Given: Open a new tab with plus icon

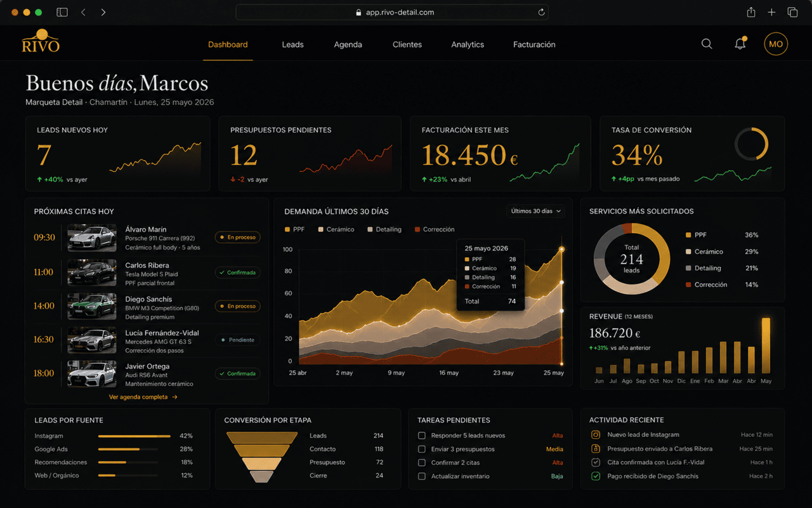Looking at the screenshot, I should (771, 12).
